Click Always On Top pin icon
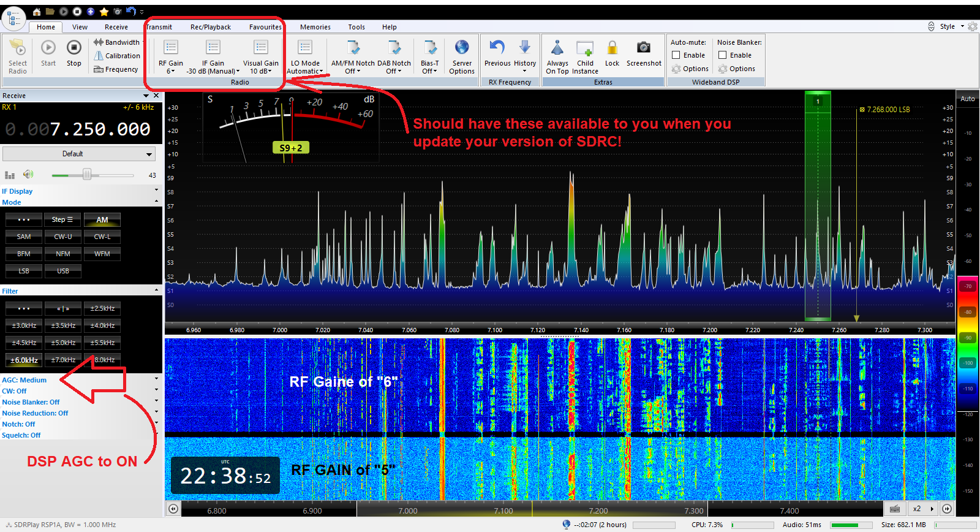980x532 pixels. tap(557, 48)
